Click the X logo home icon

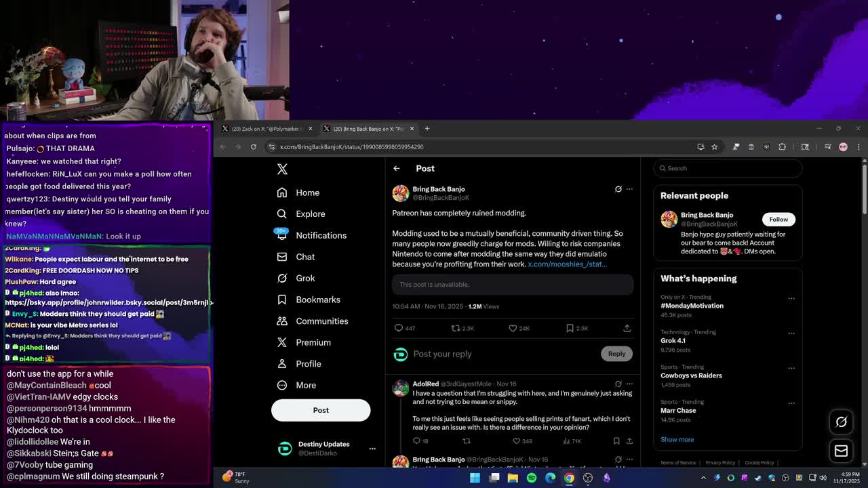click(282, 169)
